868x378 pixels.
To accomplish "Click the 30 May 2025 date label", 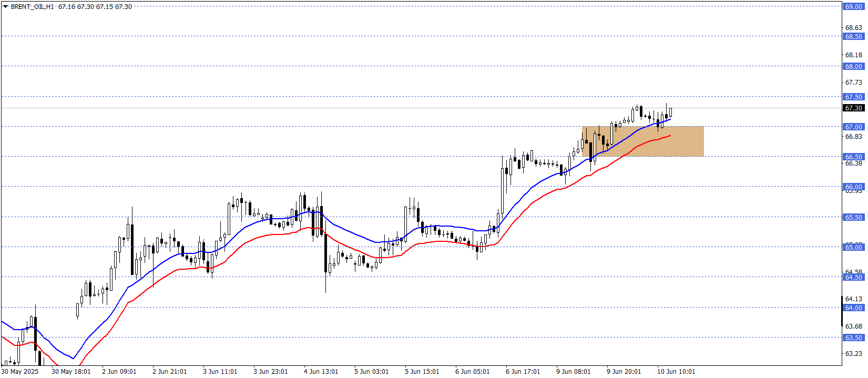I will (20, 372).
